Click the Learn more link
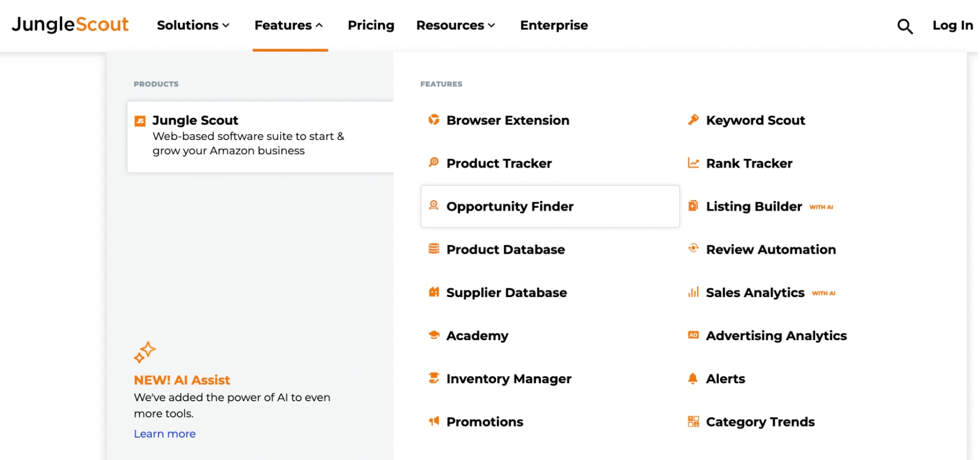Screen dimensions: 980x460 164,434
